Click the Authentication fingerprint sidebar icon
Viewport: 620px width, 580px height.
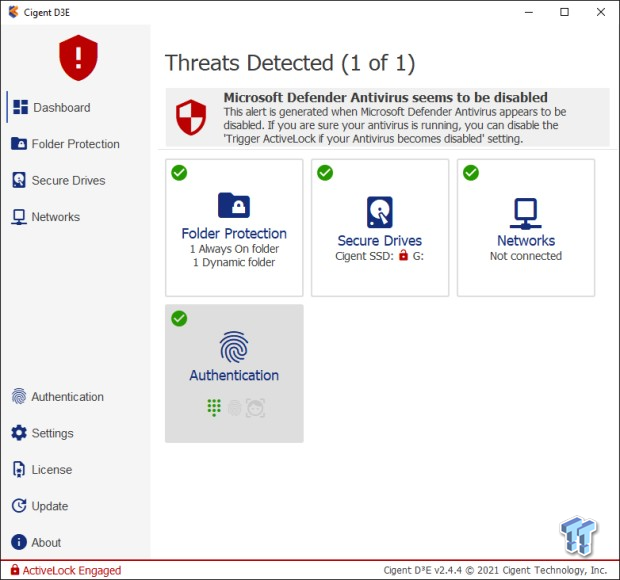click(19, 396)
